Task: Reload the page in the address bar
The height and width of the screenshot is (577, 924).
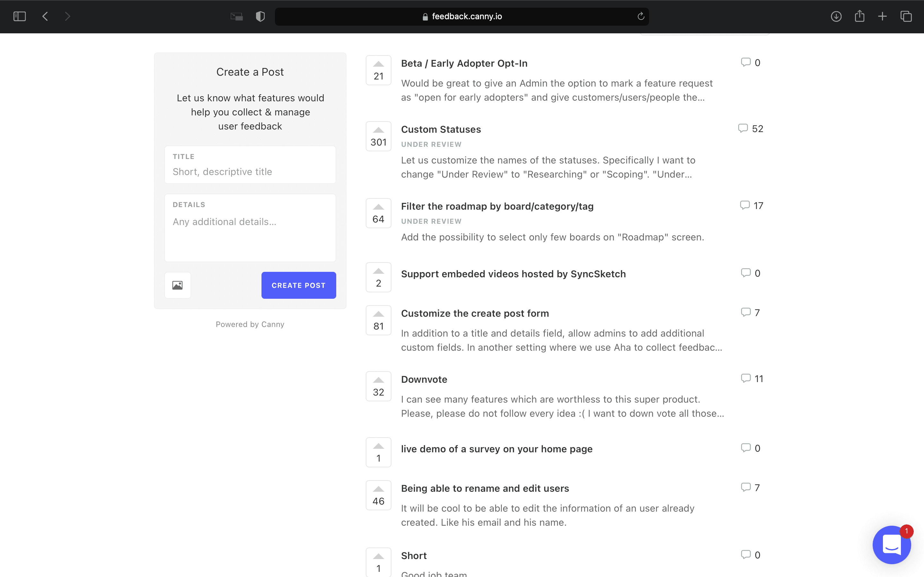Action: click(x=641, y=16)
